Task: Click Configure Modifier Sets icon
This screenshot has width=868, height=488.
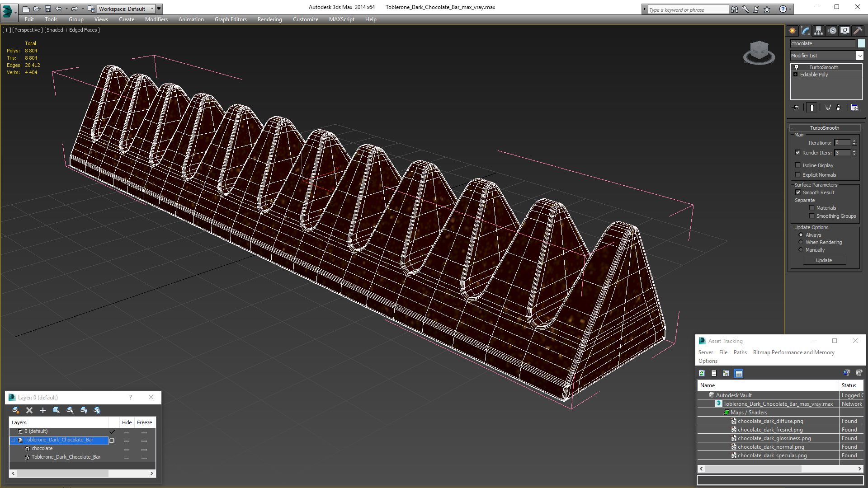Action: (854, 108)
